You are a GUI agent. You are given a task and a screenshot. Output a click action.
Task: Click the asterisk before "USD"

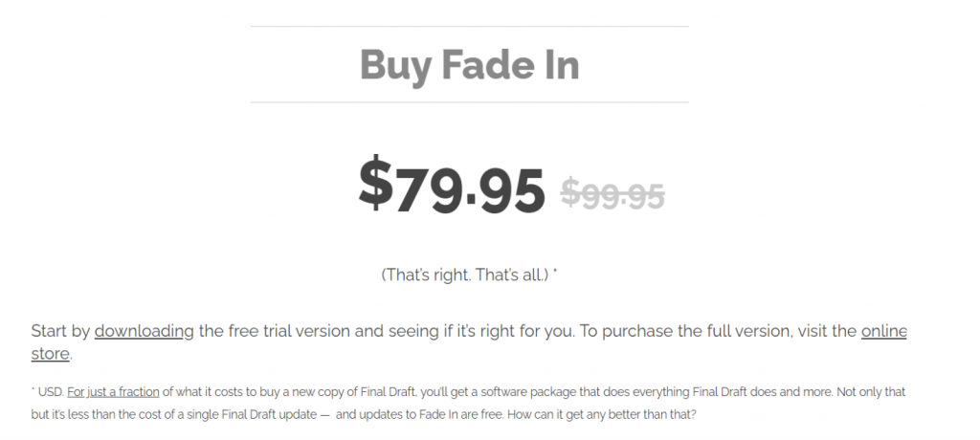33,389
